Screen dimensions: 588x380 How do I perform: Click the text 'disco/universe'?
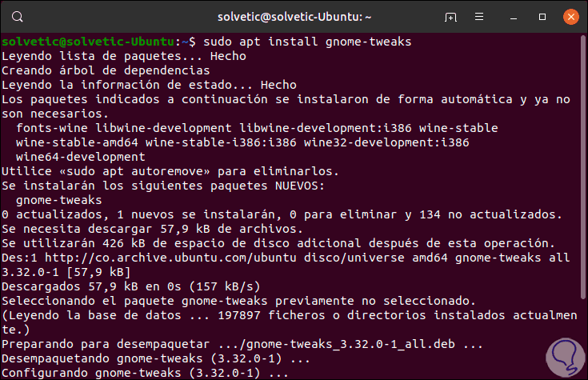tap(354, 258)
